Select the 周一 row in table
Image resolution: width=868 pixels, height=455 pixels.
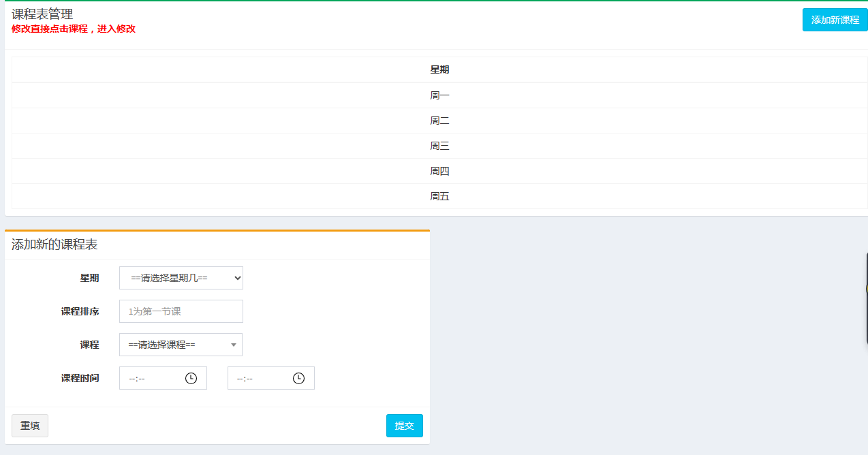[x=439, y=95]
